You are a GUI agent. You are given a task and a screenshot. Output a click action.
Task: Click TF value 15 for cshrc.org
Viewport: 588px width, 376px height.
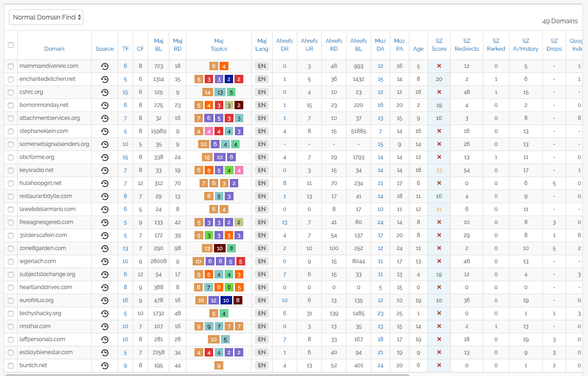(125, 92)
